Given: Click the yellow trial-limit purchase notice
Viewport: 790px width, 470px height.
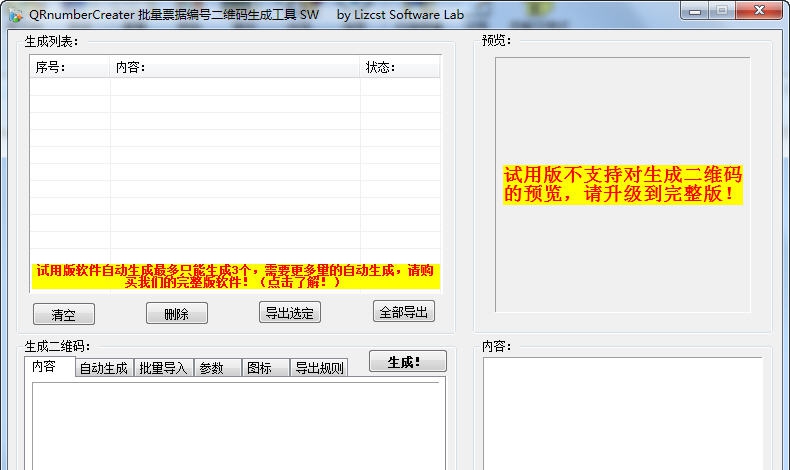Looking at the screenshot, I should 235,276.
